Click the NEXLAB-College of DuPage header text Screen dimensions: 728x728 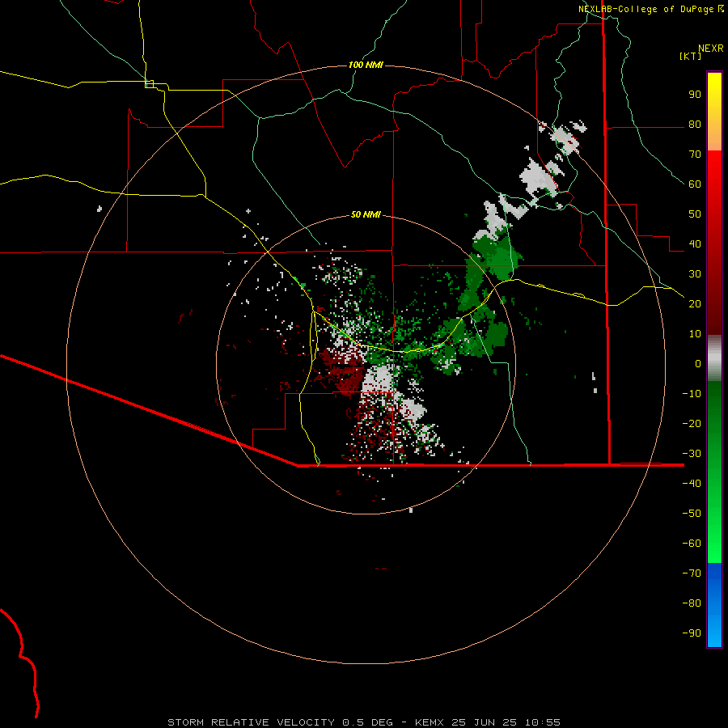[645, 9]
